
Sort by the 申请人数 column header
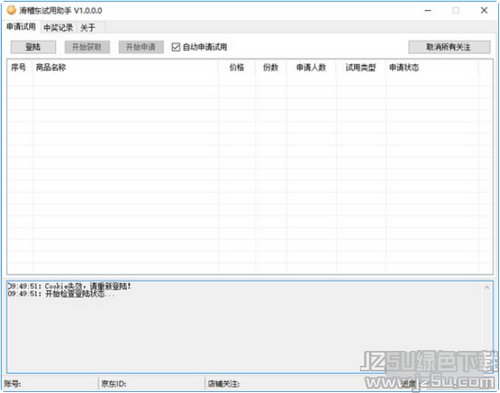[311, 68]
